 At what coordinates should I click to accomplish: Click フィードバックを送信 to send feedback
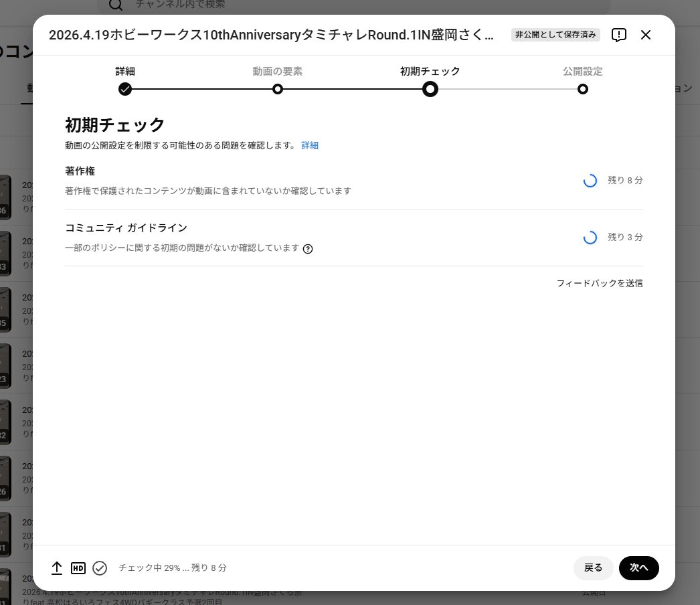click(x=600, y=283)
